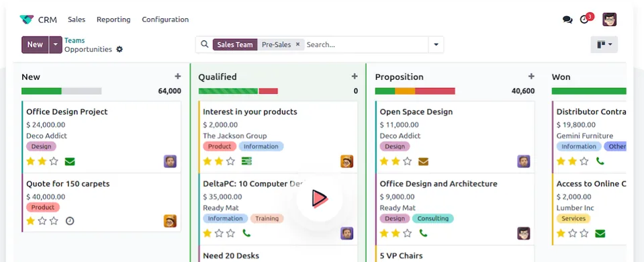Click the Services tag on the Lumber Inc card

(x=573, y=218)
